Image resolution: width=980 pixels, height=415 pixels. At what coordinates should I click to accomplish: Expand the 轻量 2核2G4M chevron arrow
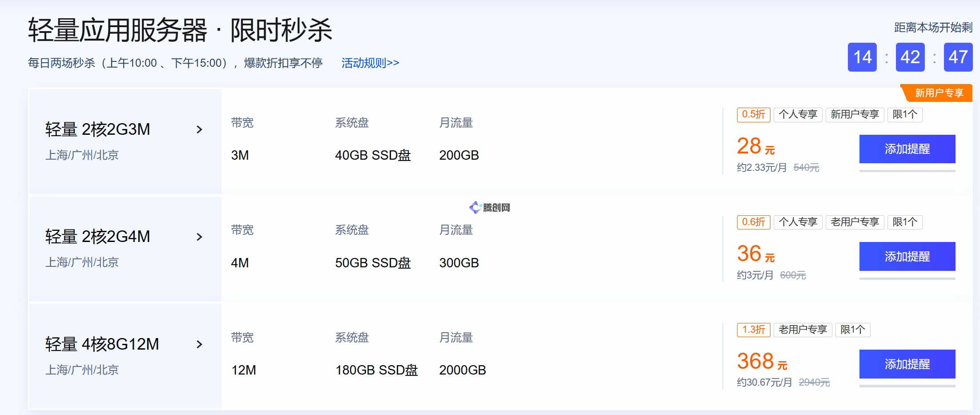[x=199, y=237]
